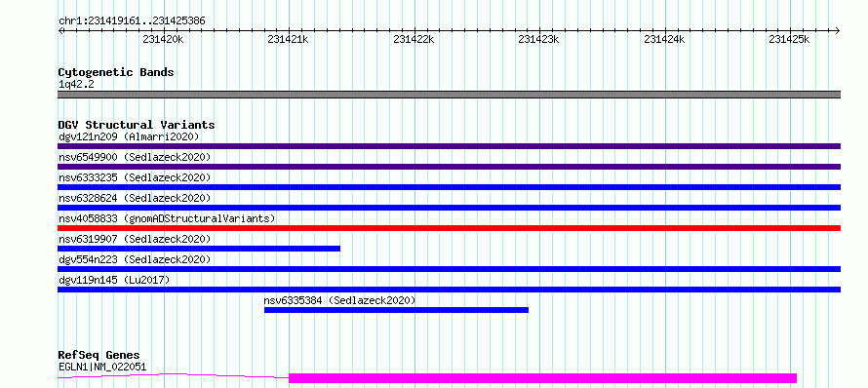Click the blue bar for dgv119n145

tap(450, 290)
